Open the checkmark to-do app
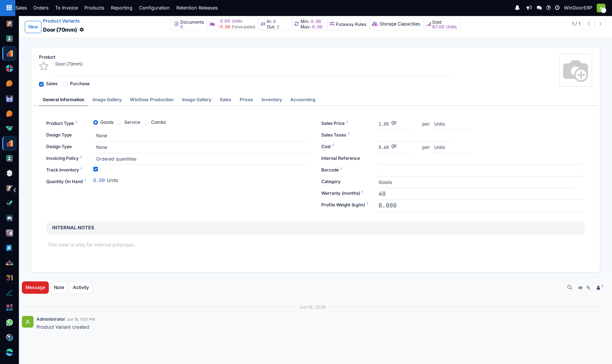This screenshot has width=612, height=364. pos(9,203)
